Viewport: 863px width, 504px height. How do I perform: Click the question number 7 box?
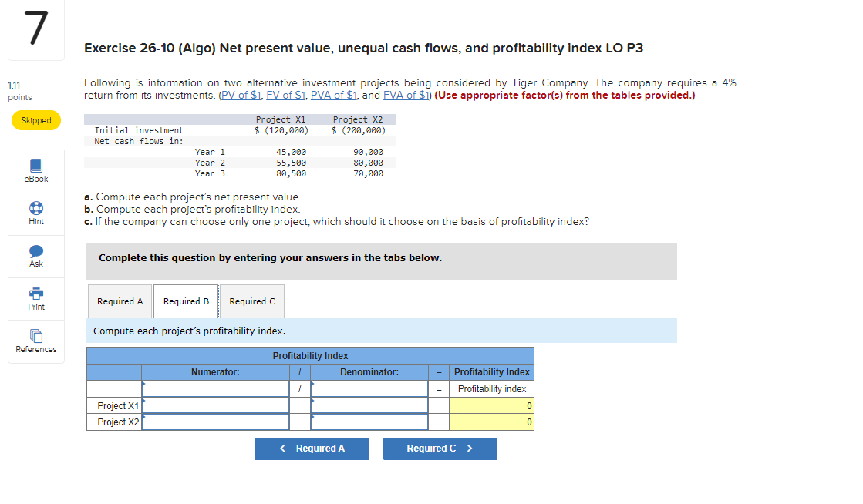35,30
